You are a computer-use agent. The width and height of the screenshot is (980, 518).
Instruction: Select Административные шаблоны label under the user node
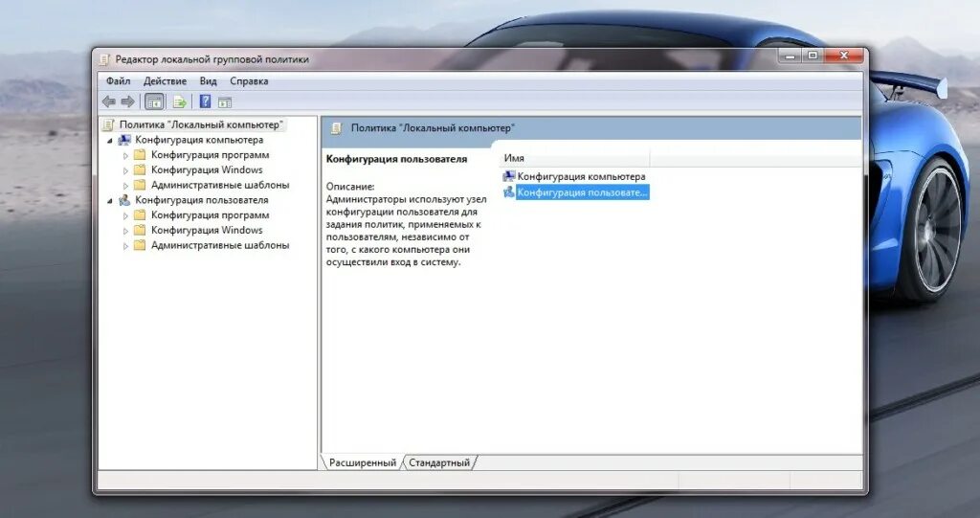click(220, 245)
